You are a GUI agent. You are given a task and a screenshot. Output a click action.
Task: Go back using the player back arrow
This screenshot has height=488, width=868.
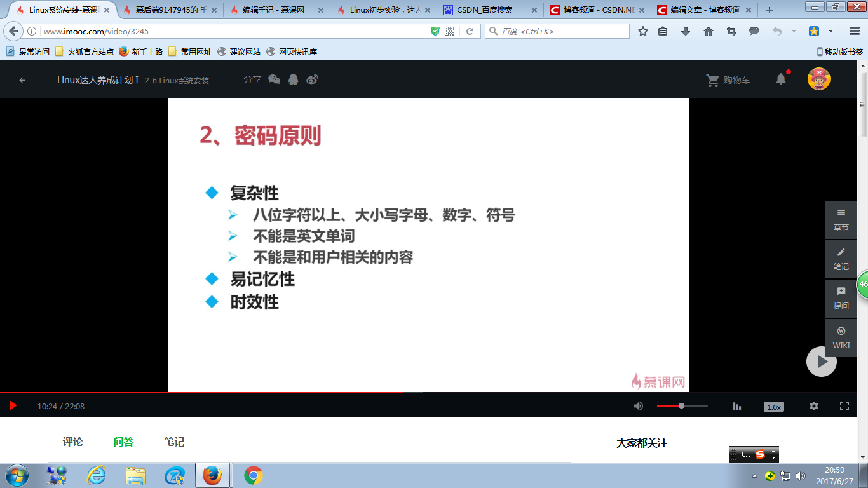22,79
